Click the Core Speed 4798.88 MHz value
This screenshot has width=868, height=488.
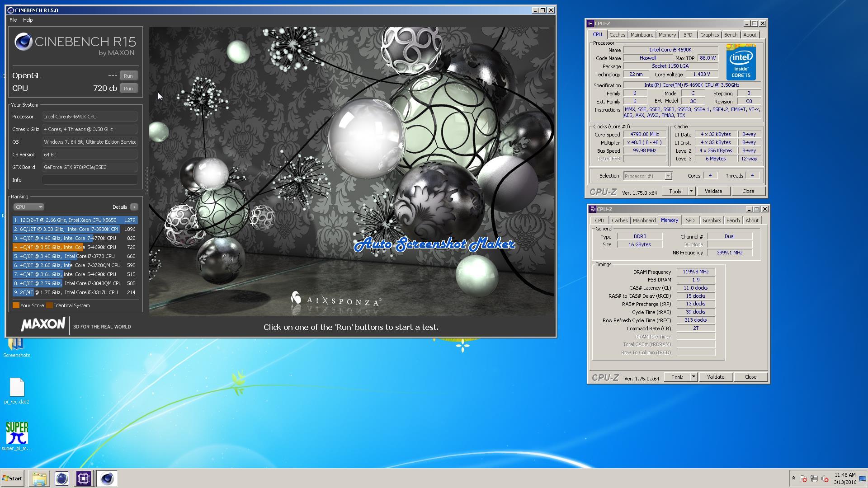click(x=645, y=134)
